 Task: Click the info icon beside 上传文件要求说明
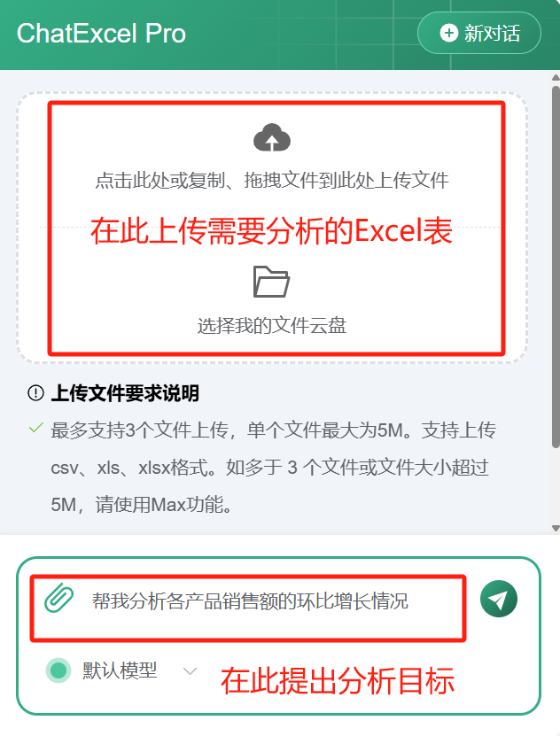point(36,393)
